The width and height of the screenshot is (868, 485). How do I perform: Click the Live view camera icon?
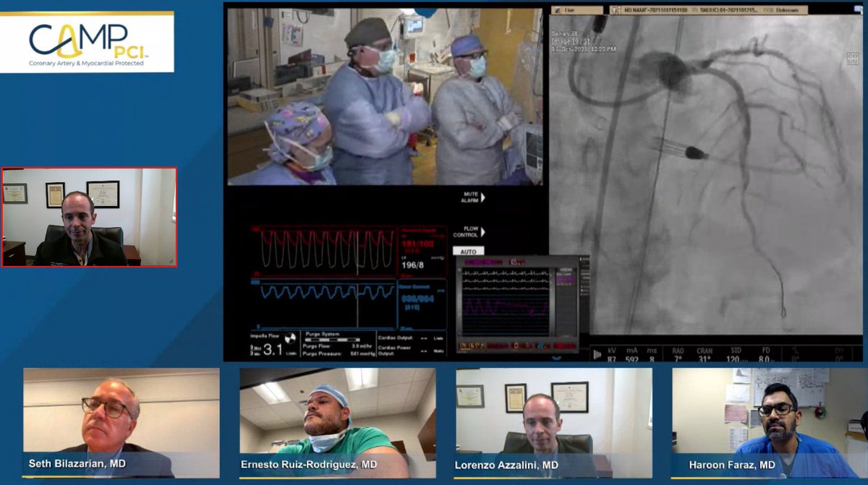(557, 11)
